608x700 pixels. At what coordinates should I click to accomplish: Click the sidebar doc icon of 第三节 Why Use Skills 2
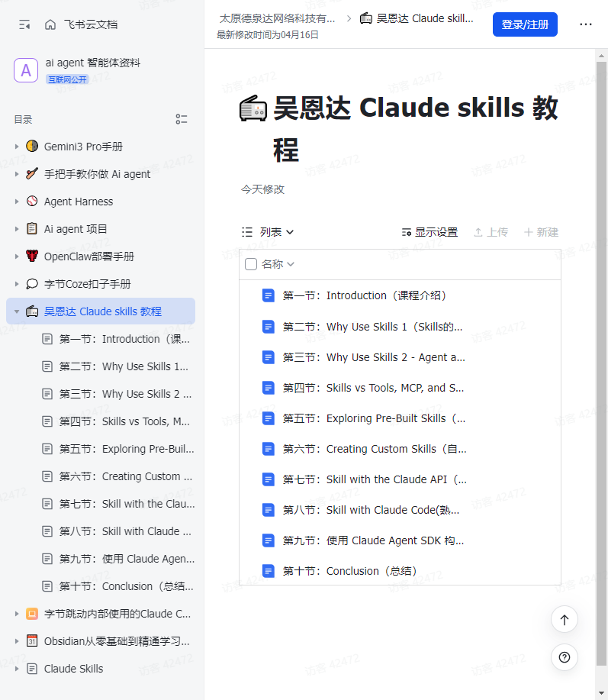point(47,394)
